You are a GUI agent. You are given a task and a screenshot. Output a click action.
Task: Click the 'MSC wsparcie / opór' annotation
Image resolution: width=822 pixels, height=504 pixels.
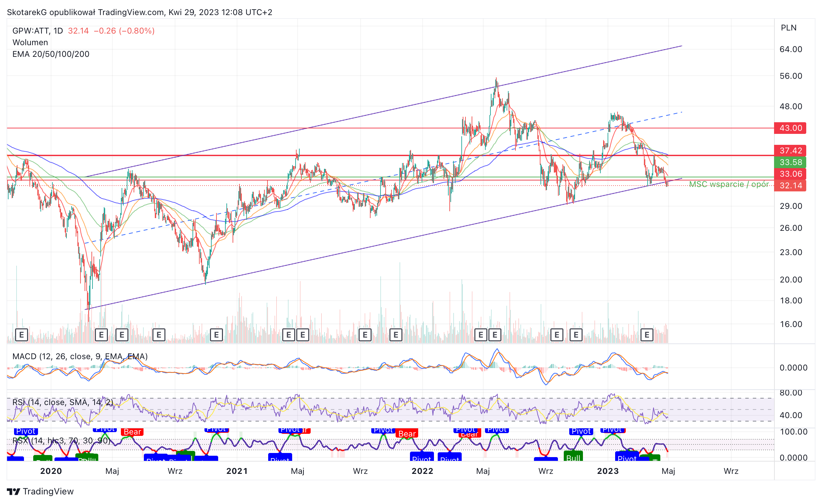729,184
